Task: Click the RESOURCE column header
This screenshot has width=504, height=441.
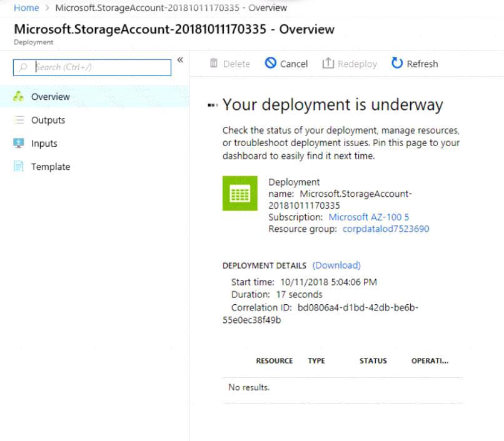Action: [274, 360]
